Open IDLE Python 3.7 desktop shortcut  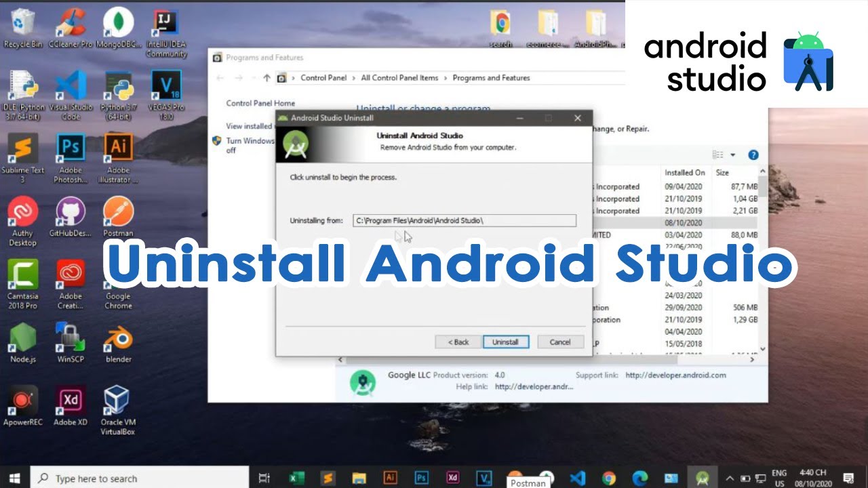23,96
